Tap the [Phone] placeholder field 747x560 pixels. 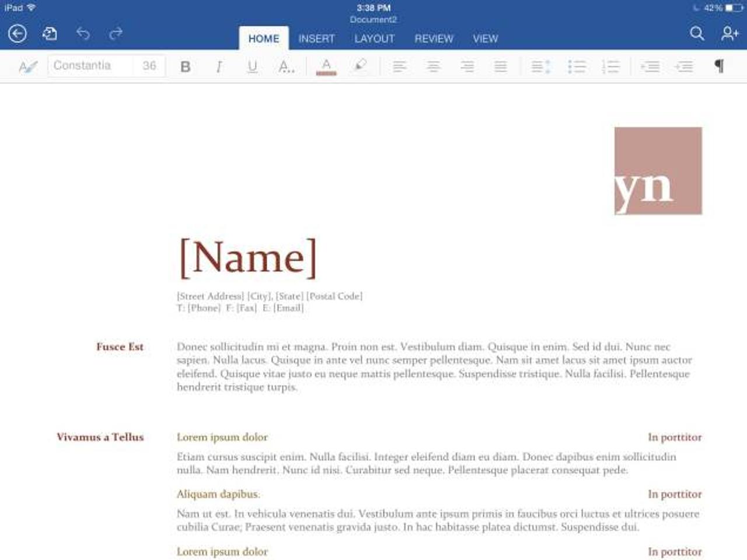tap(204, 308)
